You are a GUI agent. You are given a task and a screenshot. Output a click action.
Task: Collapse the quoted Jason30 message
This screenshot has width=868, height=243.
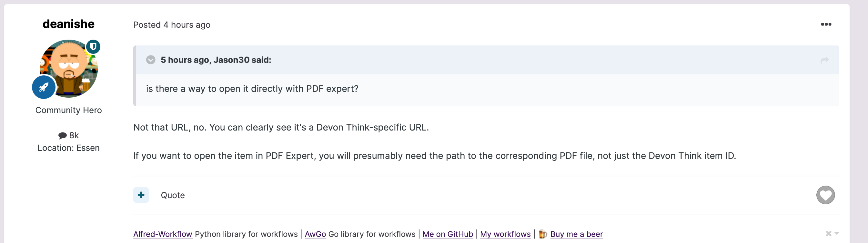[x=151, y=60]
